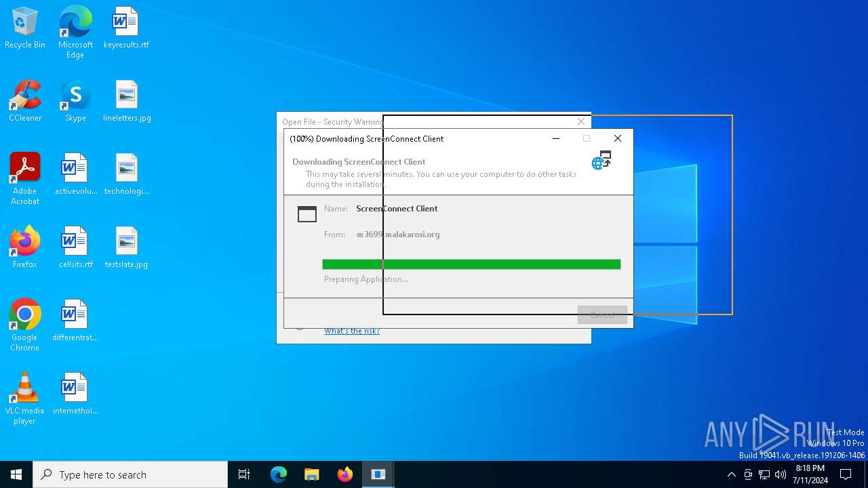Click the 'ScreenConnect Client' name text
Screen dimensions: 868x488
click(x=397, y=209)
